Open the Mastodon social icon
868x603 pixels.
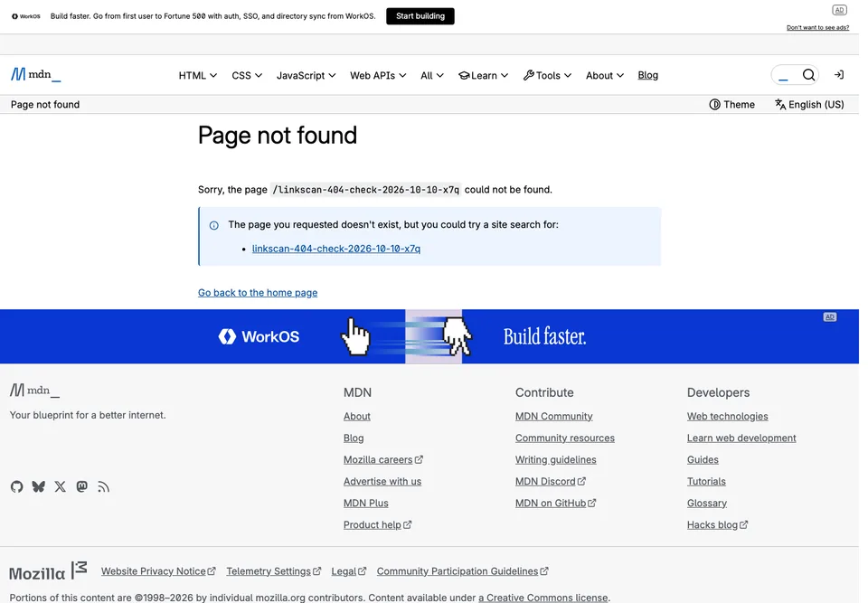pos(82,486)
